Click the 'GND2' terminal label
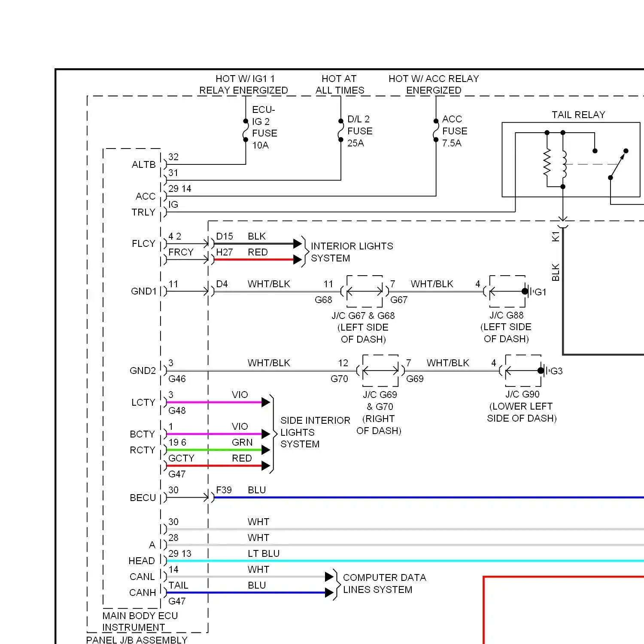The image size is (644, 644). [143, 371]
